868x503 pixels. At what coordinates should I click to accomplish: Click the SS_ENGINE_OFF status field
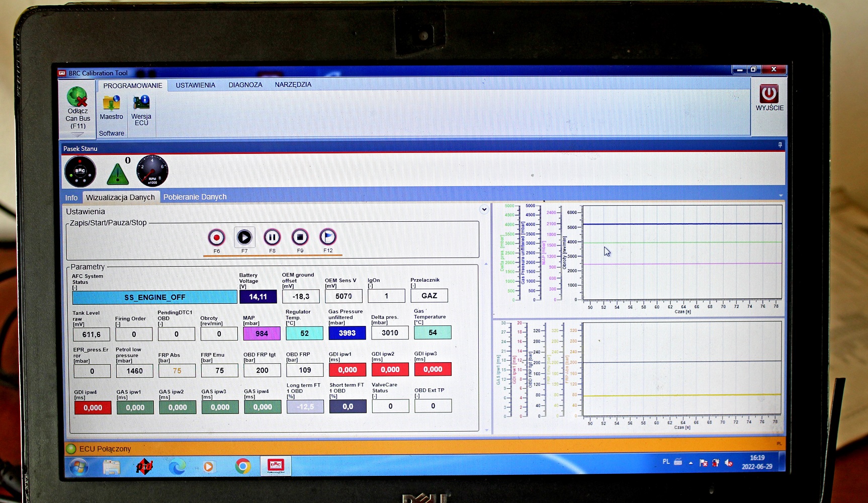point(154,297)
